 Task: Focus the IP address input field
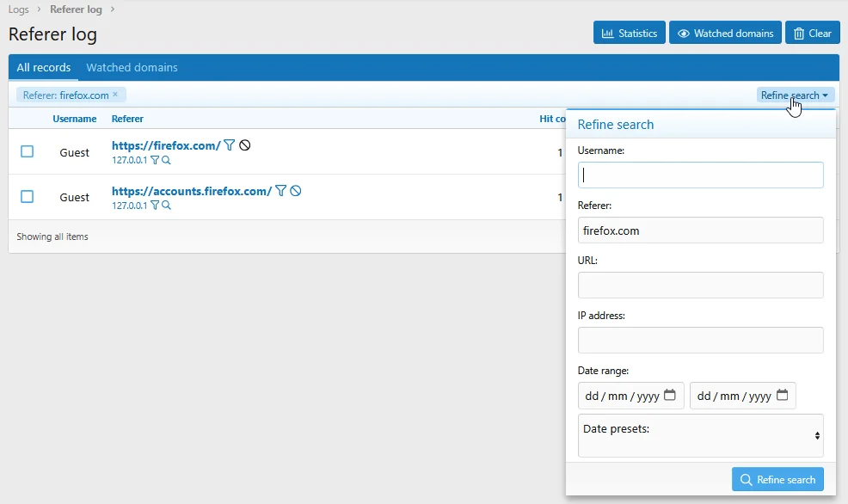(x=700, y=340)
